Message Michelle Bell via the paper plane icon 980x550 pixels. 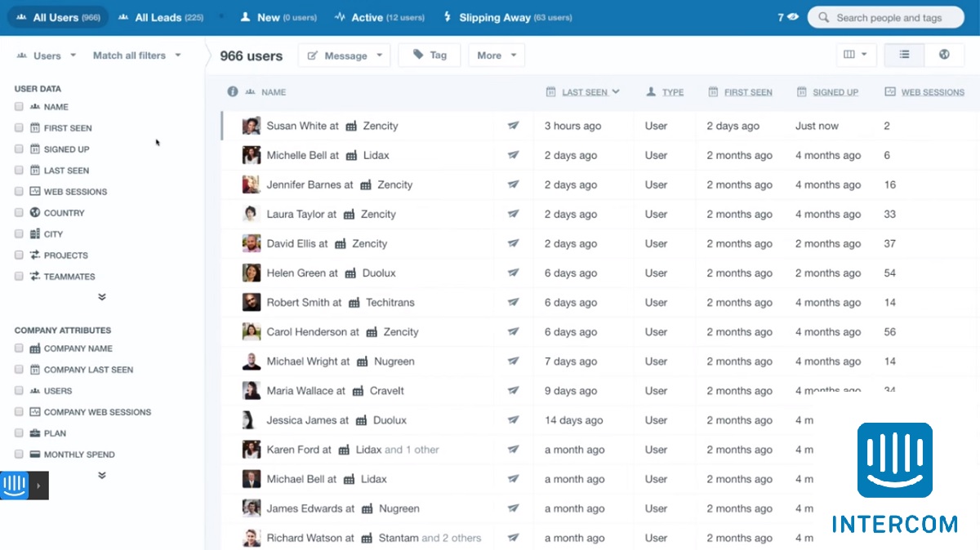(x=514, y=155)
